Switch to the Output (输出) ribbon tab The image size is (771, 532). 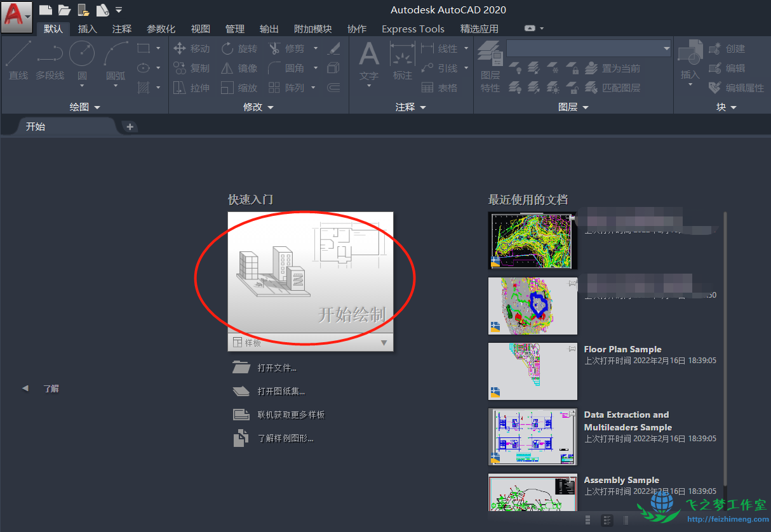[269, 29]
